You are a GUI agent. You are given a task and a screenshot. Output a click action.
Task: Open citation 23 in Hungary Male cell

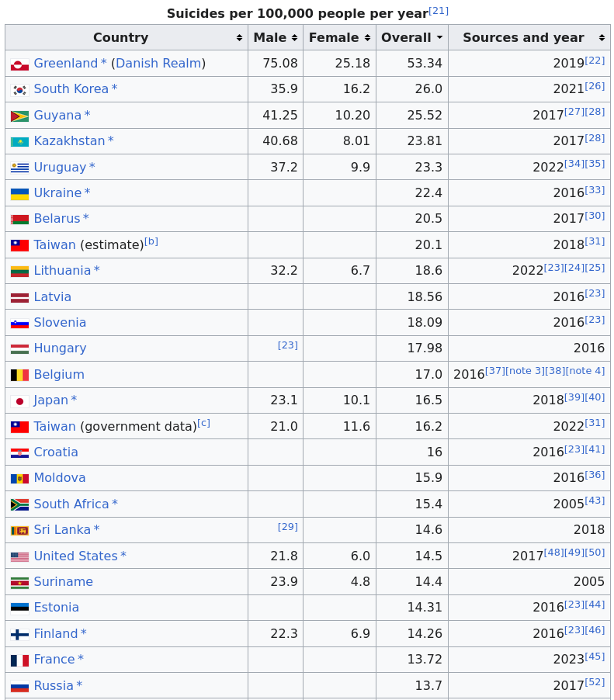click(287, 345)
